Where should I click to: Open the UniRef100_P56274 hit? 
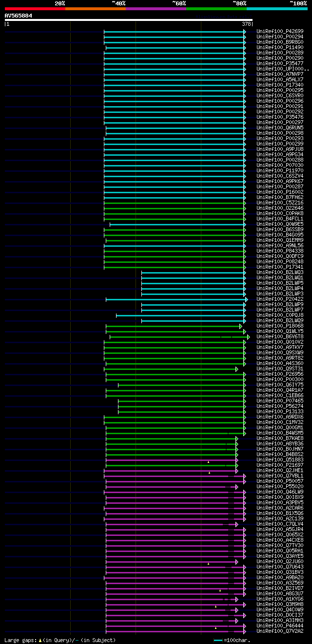[280, 406]
